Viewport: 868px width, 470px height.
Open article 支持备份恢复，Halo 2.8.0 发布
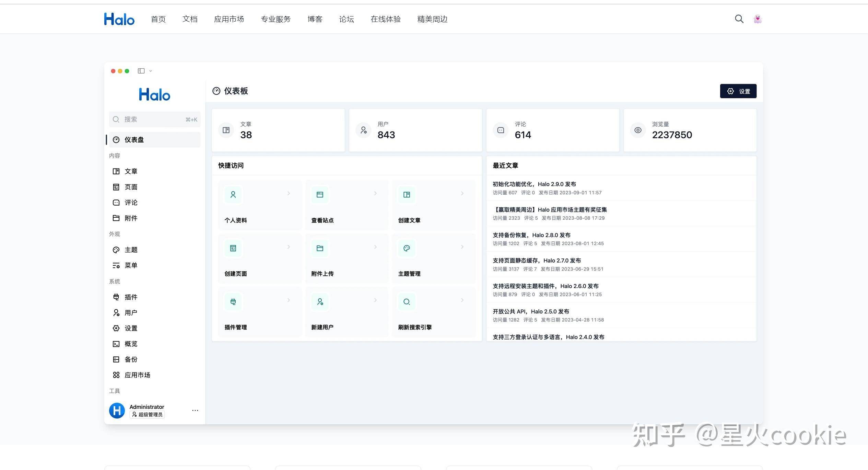pyautogui.click(x=531, y=235)
